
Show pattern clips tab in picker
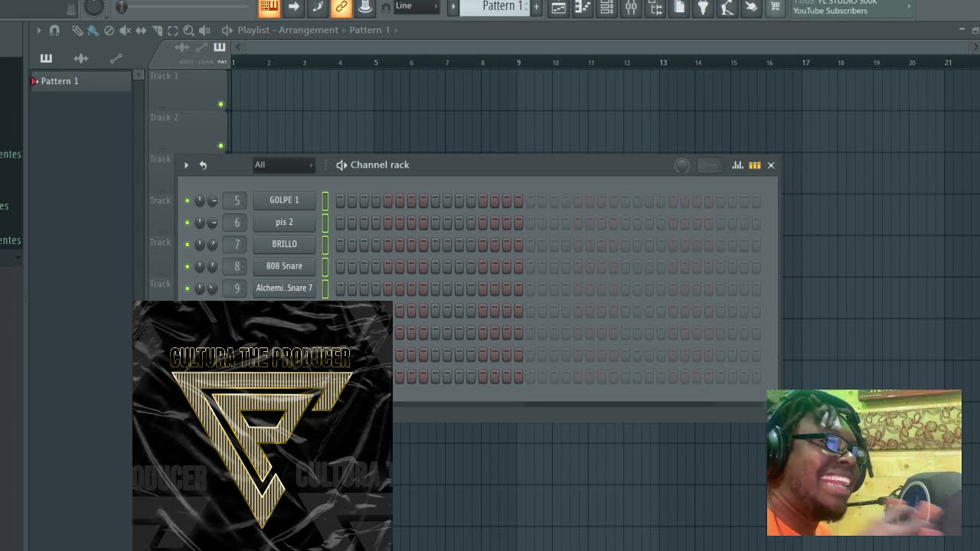[x=46, y=58]
